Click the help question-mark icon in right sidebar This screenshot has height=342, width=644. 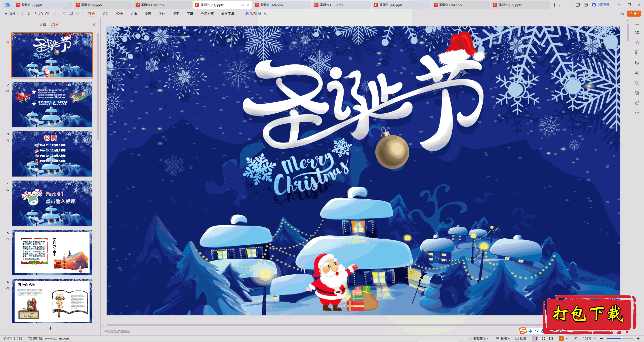(x=637, y=103)
